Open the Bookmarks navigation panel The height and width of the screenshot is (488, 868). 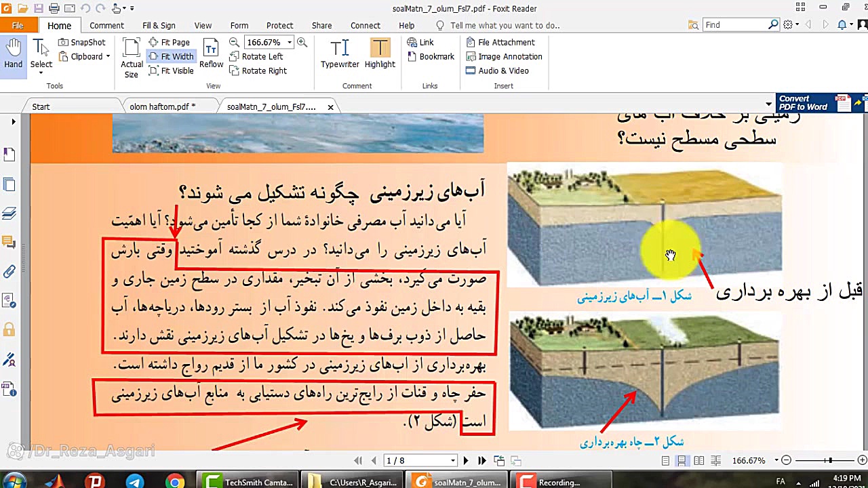tap(9, 155)
